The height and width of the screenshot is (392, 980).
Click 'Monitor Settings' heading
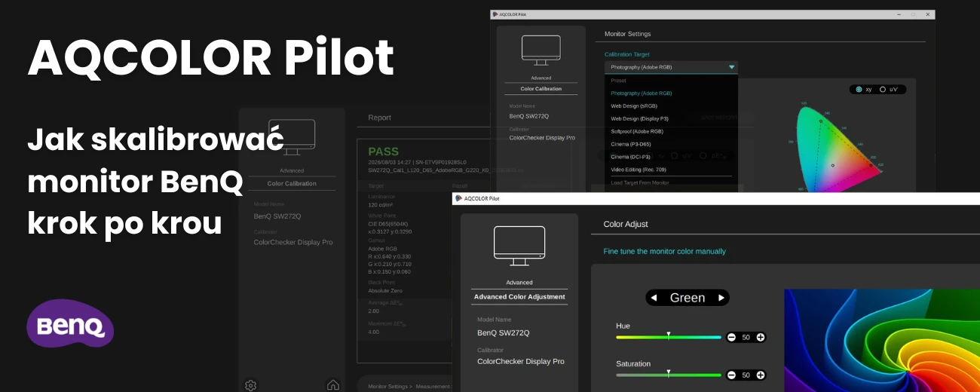tap(627, 34)
